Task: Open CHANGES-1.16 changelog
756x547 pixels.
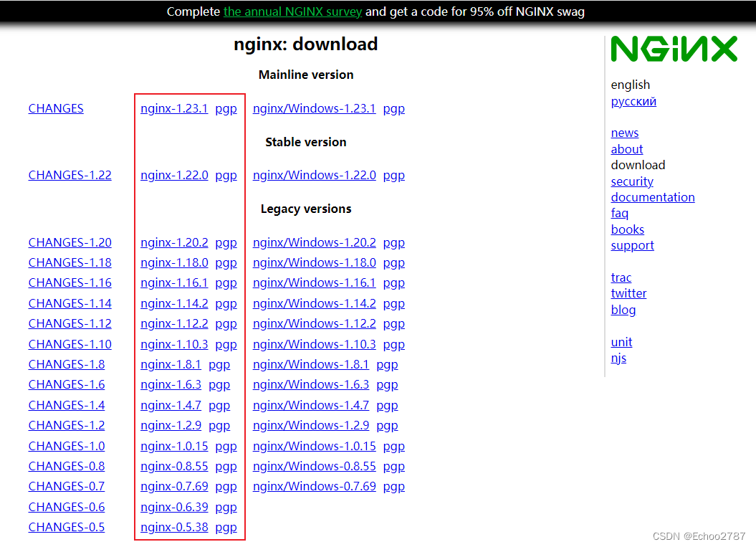Action: (70, 282)
